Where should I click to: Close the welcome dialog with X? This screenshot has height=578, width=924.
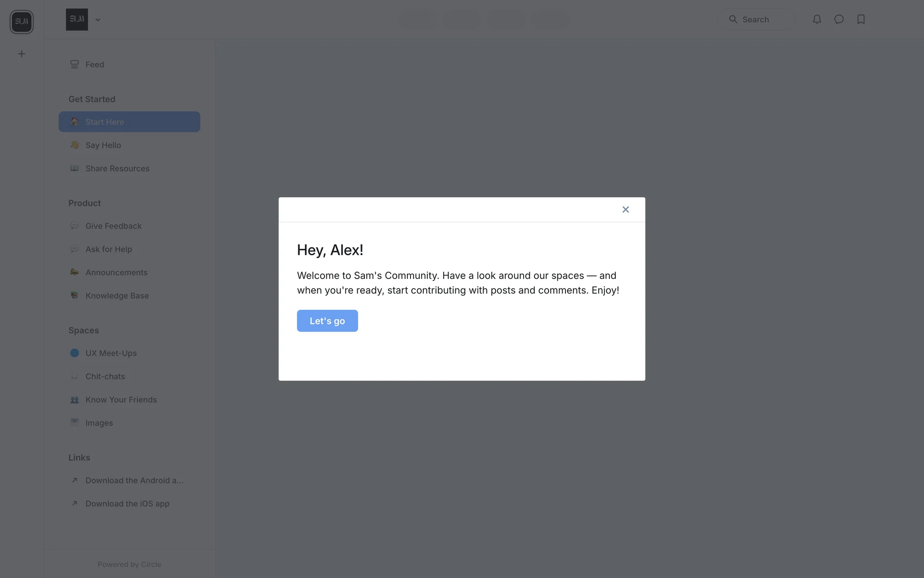tap(625, 210)
